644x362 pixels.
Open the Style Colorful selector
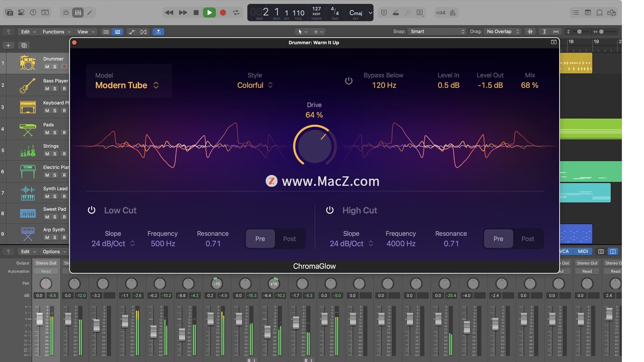click(255, 85)
